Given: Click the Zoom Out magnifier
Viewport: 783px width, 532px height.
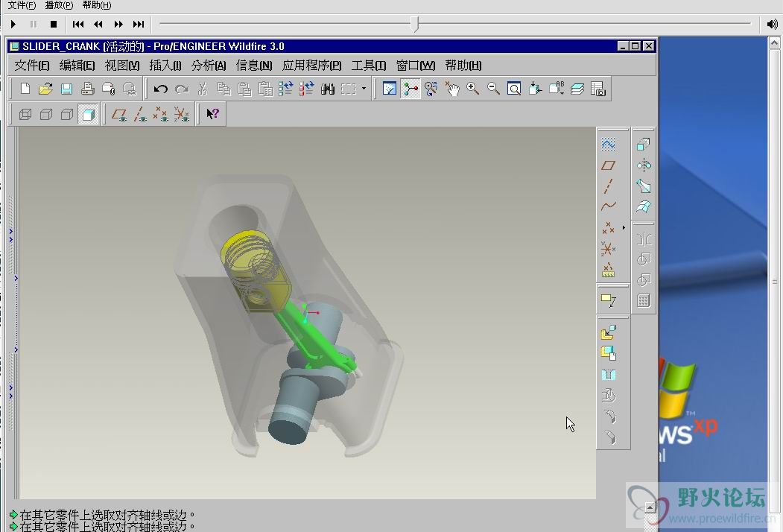Looking at the screenshot, I should [x=493, y=89].
